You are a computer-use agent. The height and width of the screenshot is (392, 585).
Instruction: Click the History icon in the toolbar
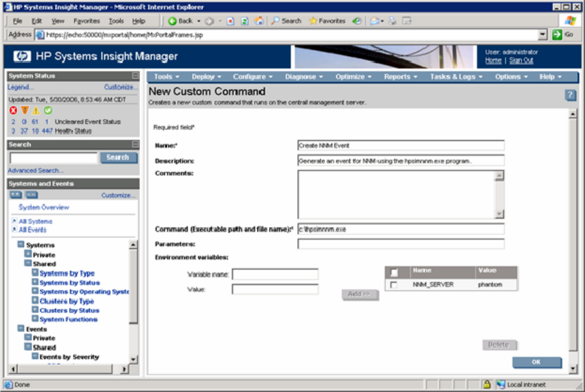[357, 21]
